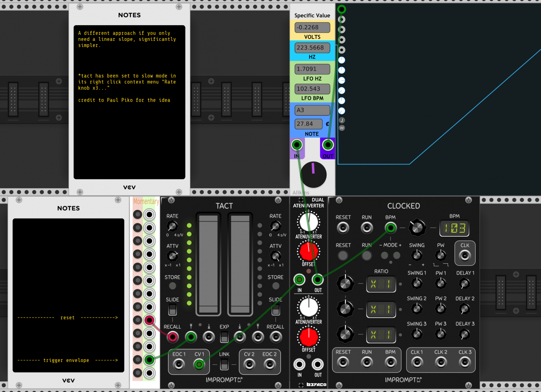Click the Clocked BPM input jack

point(391,228)
